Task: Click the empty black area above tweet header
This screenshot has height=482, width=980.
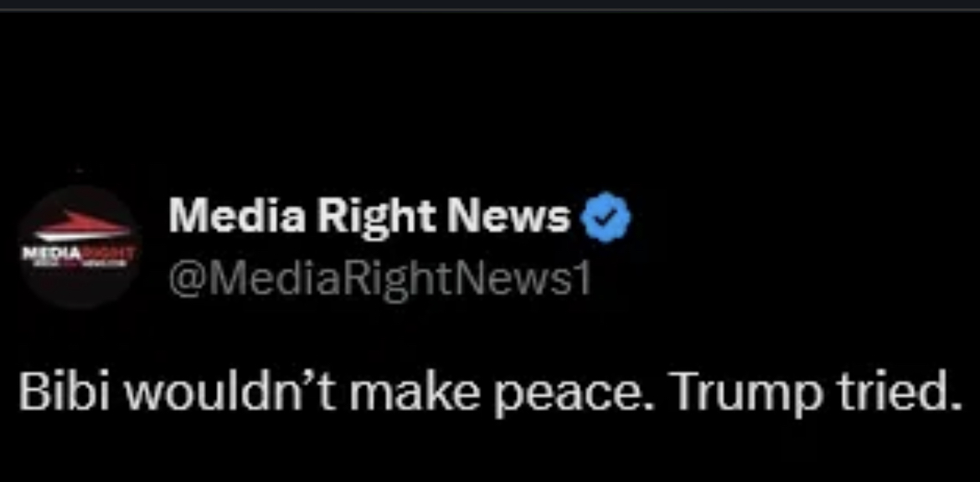Action: 490,94
